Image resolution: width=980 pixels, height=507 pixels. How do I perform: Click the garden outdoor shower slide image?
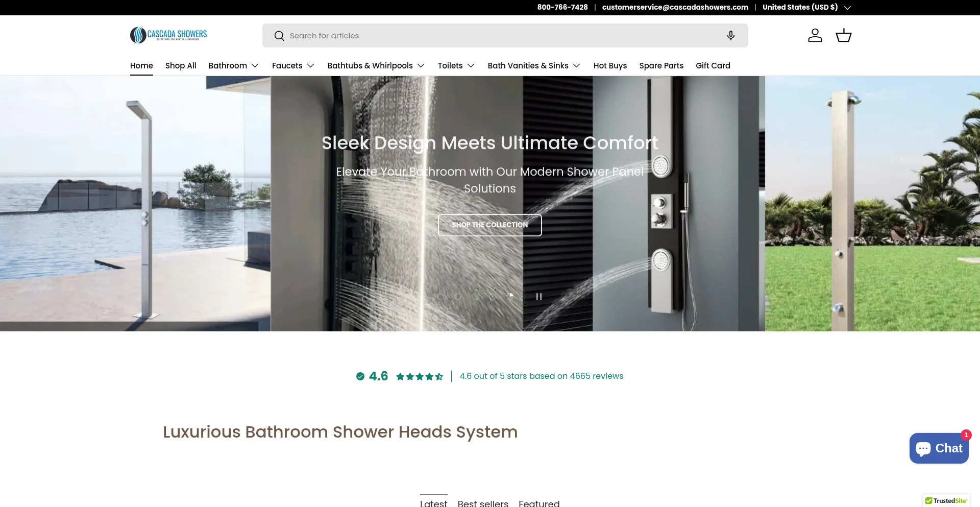point(872,204)
